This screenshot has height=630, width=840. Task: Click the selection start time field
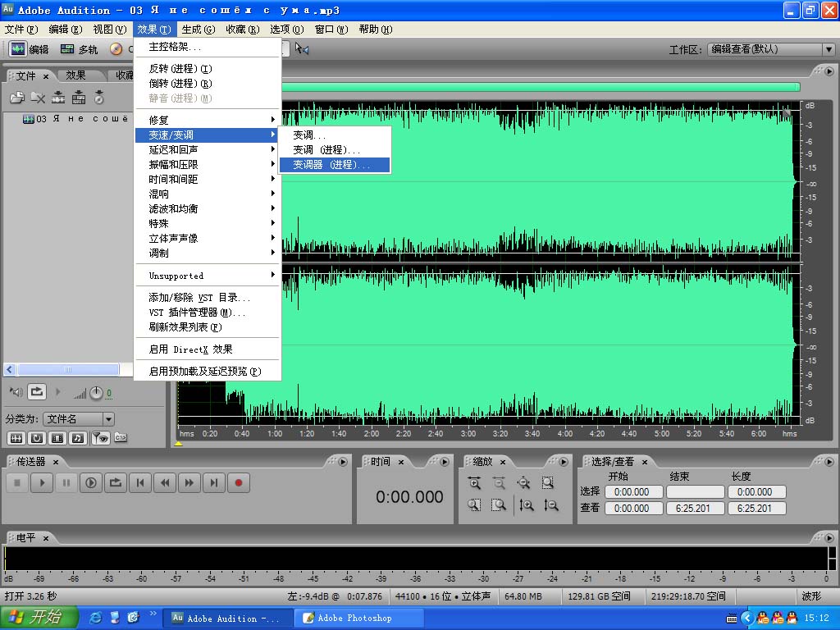point(632,492)
